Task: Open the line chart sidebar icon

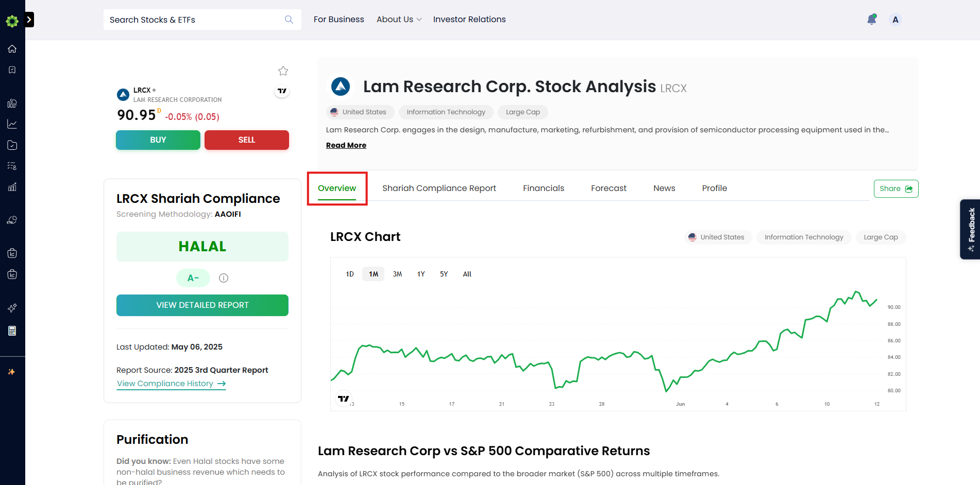Action: 12,124
